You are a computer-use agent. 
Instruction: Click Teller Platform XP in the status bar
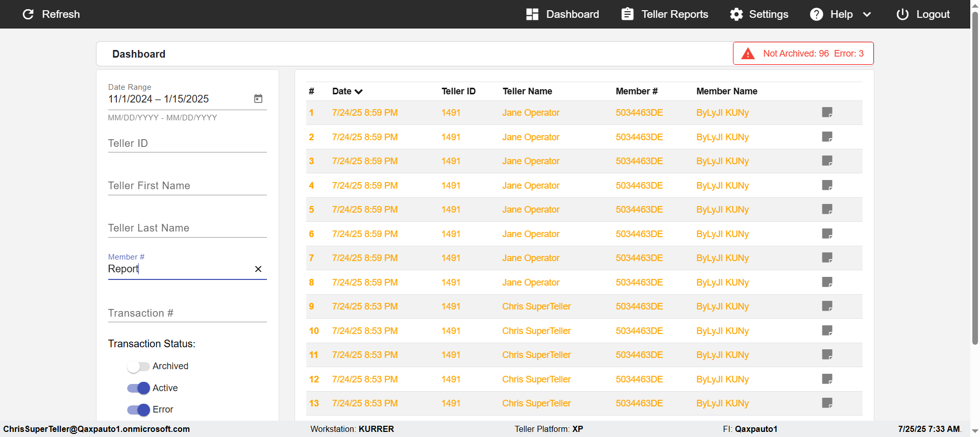click(549, 429)
